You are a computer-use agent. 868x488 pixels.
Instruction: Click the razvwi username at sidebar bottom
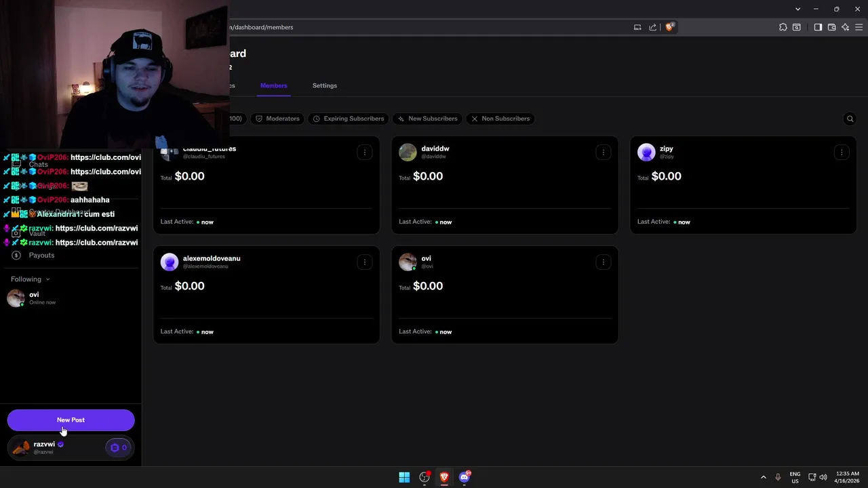(44, 445)
